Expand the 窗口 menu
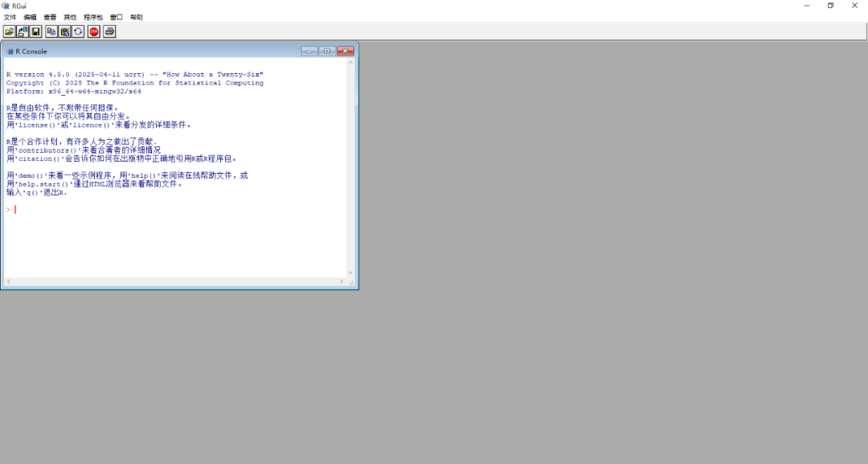This screenshot has height=464, width=868. coord(117,17)
